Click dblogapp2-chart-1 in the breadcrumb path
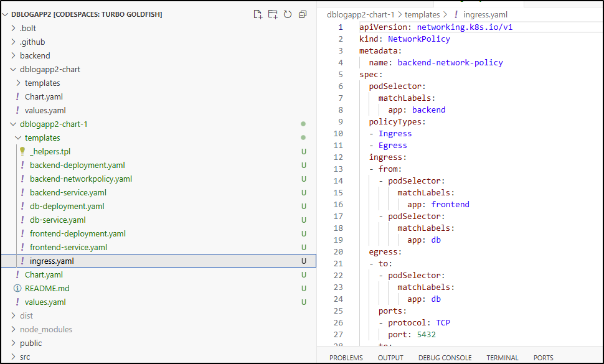 coord(361,14)
